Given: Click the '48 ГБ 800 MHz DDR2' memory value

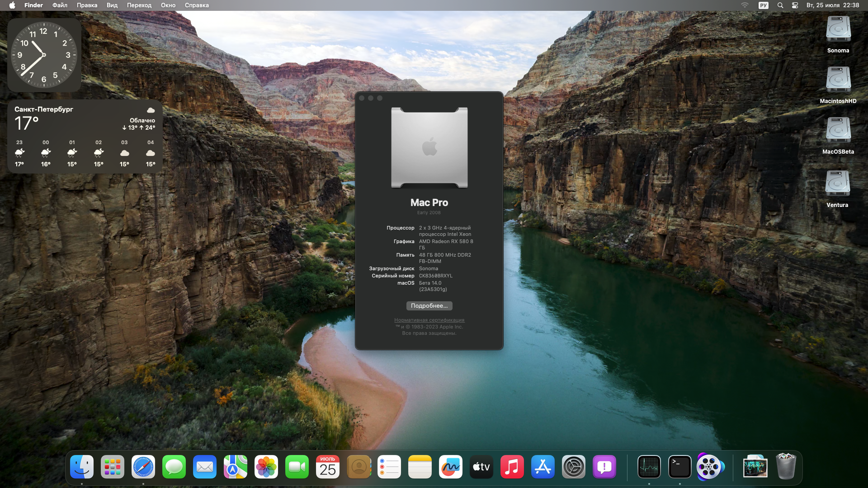Looking at the screenshot, I should 445,258.
